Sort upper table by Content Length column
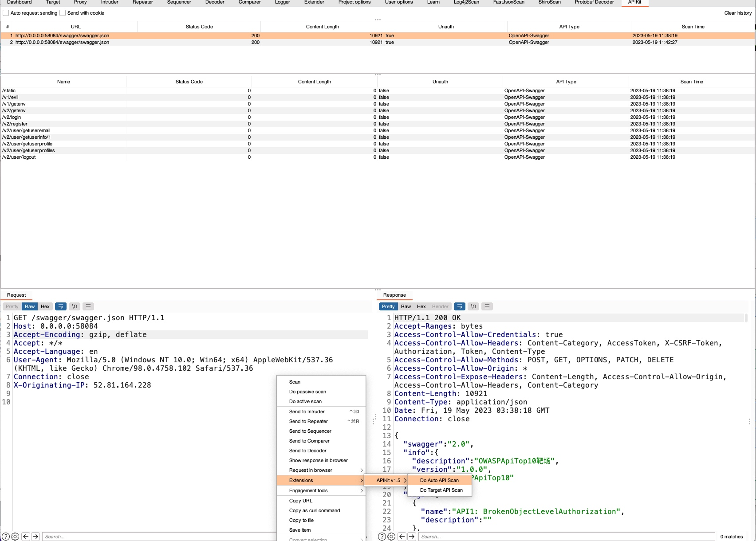 pos(322,27)
